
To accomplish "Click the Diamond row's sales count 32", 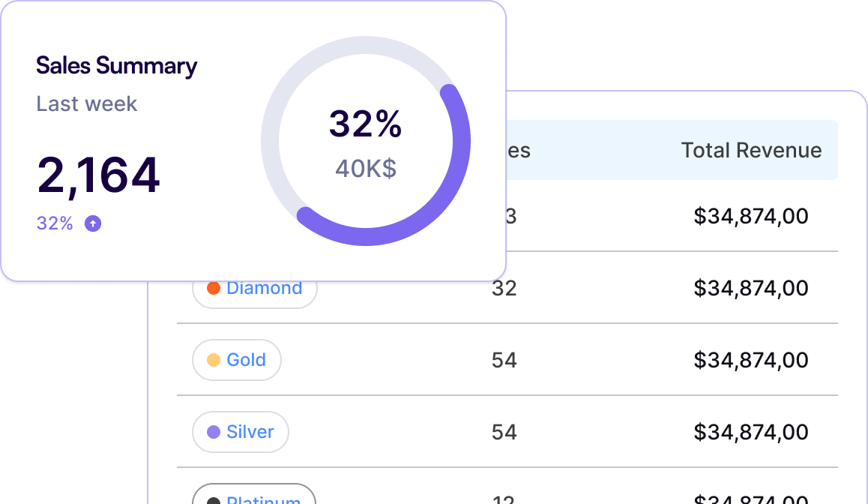I will click(x=504, y=288).
